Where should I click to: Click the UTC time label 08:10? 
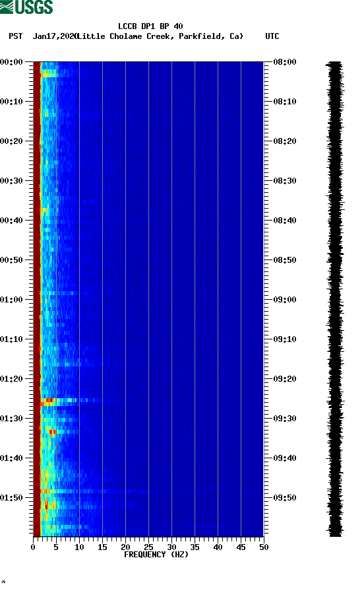[285, 102]
